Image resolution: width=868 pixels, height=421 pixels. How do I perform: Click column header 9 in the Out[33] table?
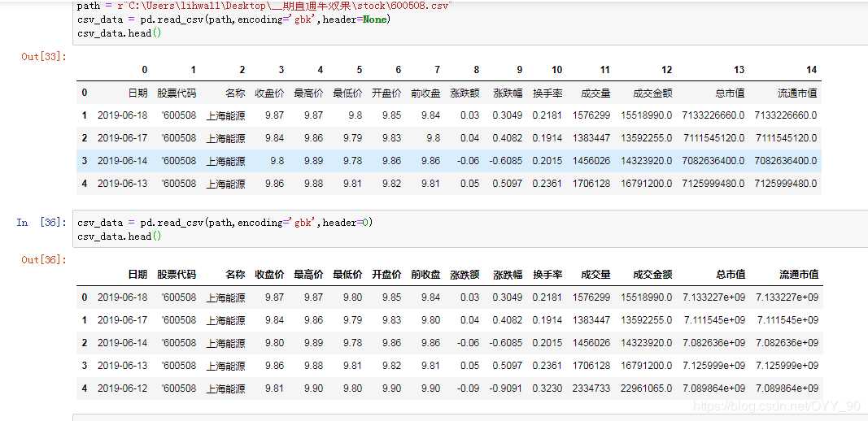coord(519,70)
